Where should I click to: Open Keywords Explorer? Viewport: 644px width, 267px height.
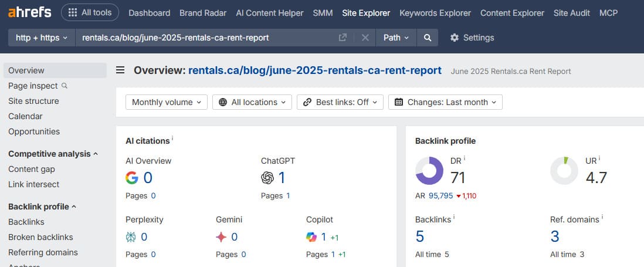click(435, 13)
